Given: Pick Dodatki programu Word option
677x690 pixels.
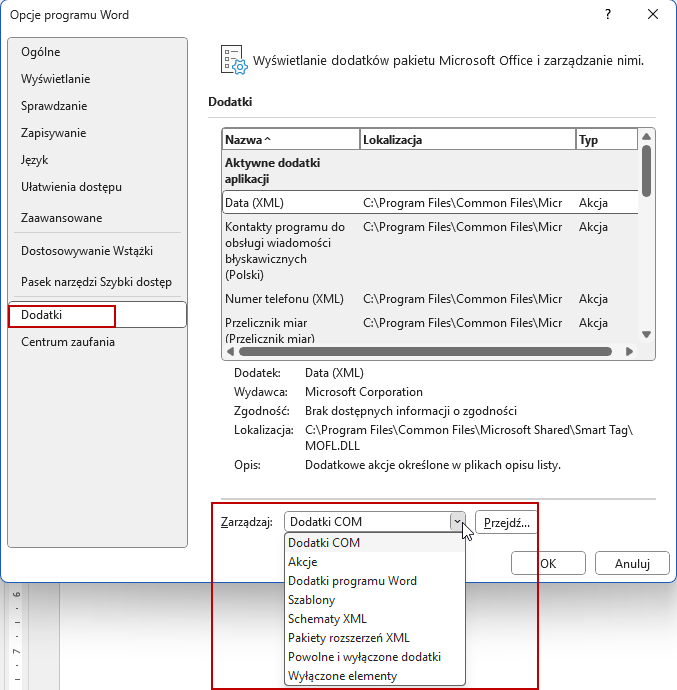Looking at the screenshot, I should pos(375,581).
